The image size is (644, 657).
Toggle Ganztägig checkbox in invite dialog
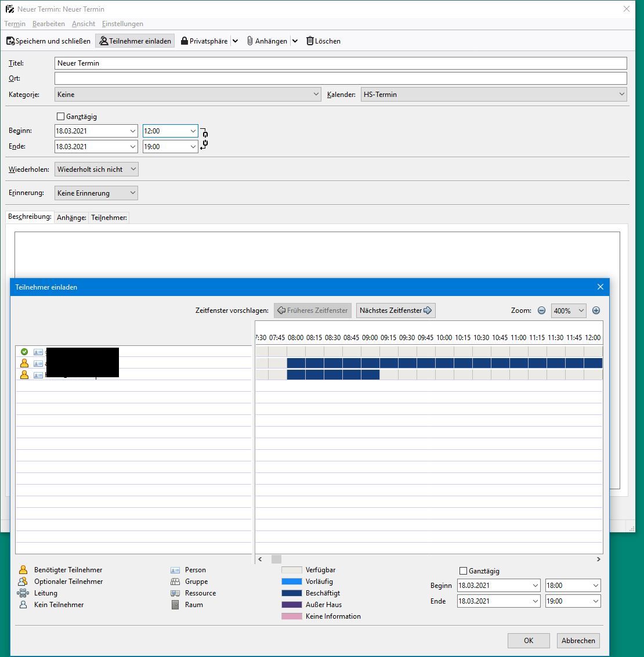point(463,571)
